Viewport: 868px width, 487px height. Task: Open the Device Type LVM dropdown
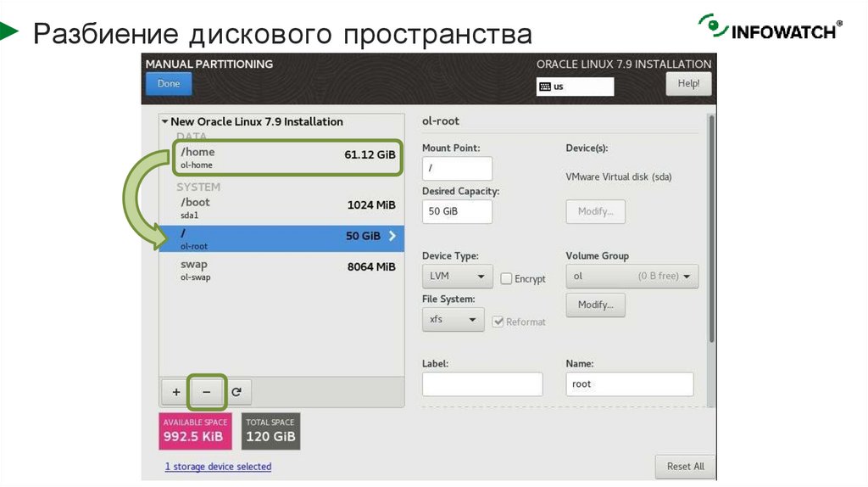pyautogui.click(x=457, y=276)
